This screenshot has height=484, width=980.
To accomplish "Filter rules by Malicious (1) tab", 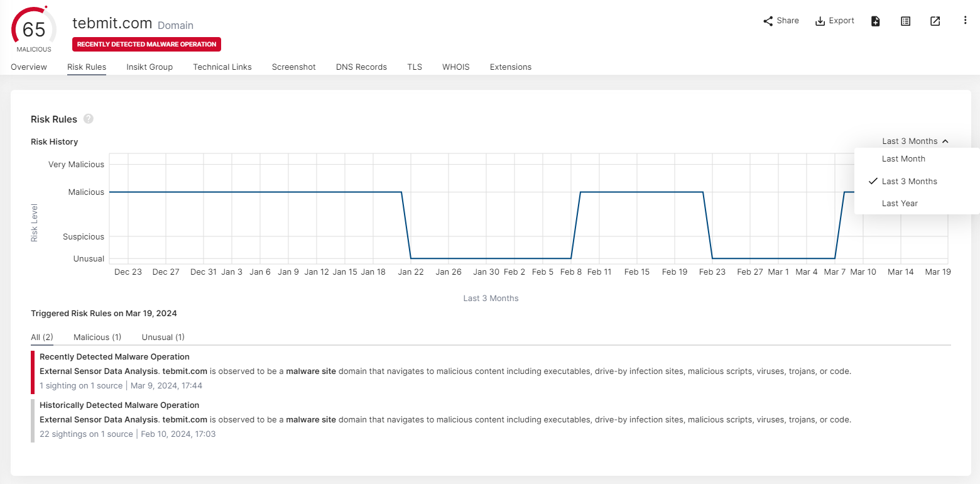I will 97,337.
